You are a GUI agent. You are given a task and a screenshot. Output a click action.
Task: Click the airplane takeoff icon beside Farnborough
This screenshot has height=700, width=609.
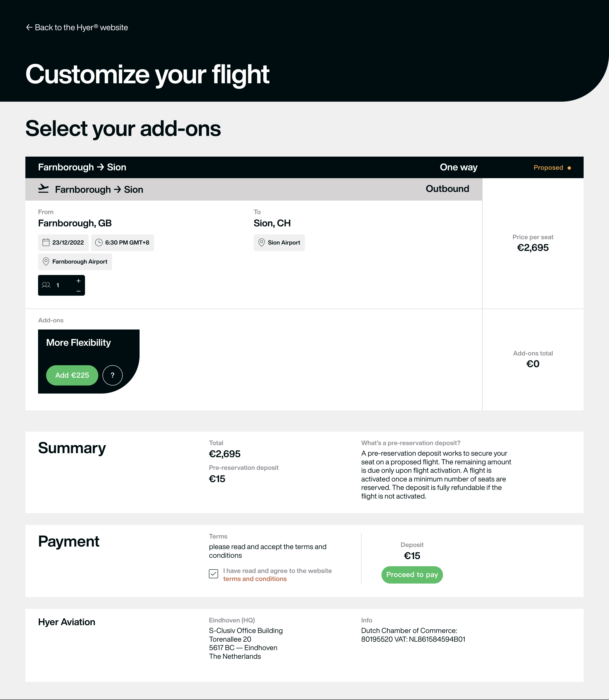(x=43, y=189)
